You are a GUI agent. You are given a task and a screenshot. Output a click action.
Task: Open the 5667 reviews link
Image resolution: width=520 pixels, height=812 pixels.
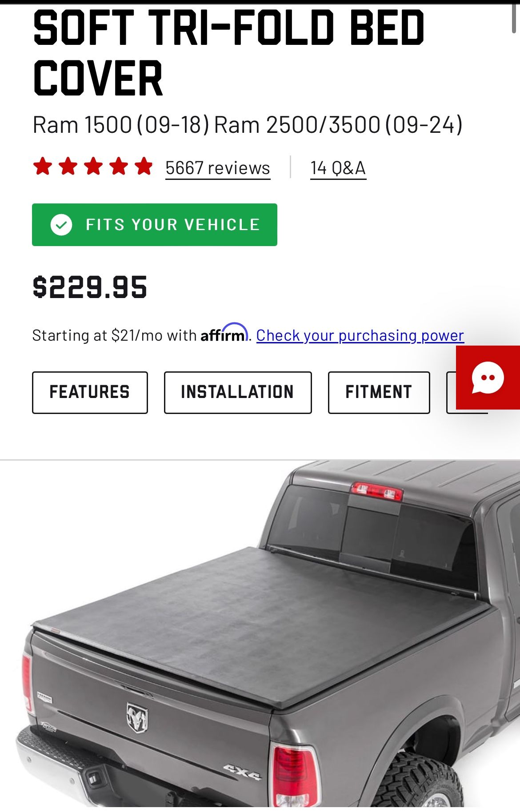click(218, 168)
